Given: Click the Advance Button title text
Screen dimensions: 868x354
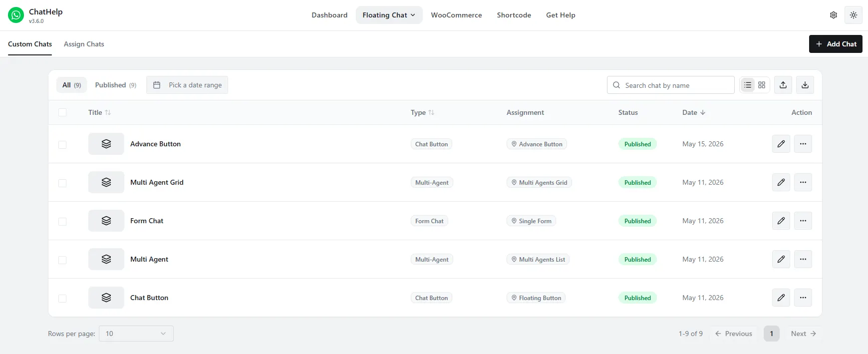Looking at the screenshot, I should click(155, 144).
